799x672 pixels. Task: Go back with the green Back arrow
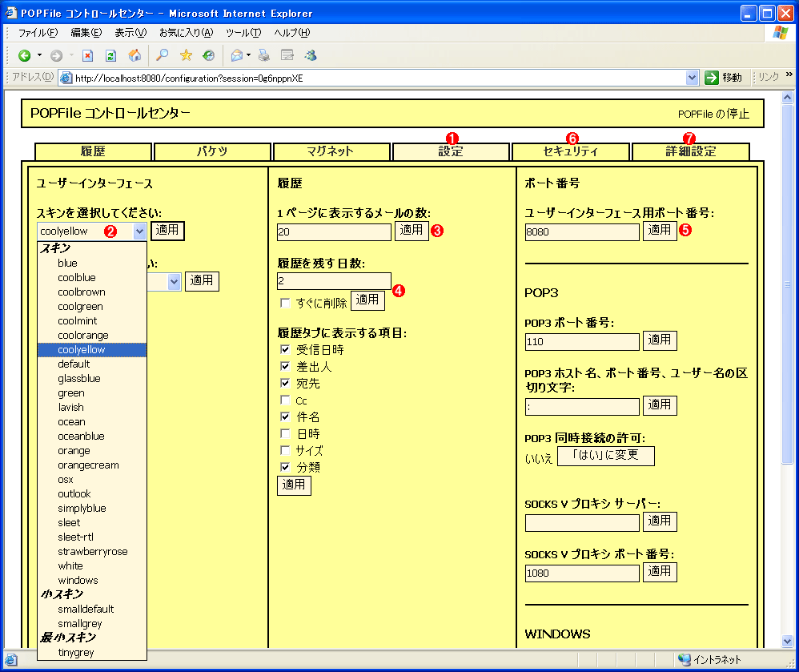(24, 55)
